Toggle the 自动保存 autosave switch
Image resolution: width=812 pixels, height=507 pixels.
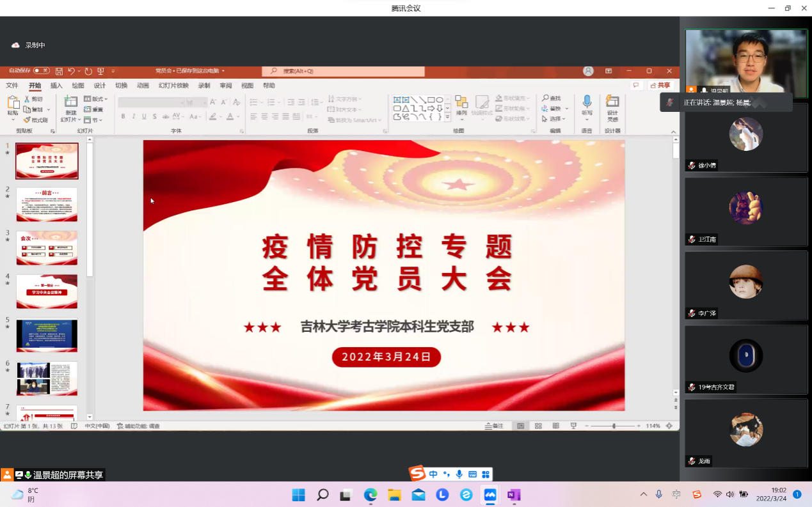click(x=41, y=71)
